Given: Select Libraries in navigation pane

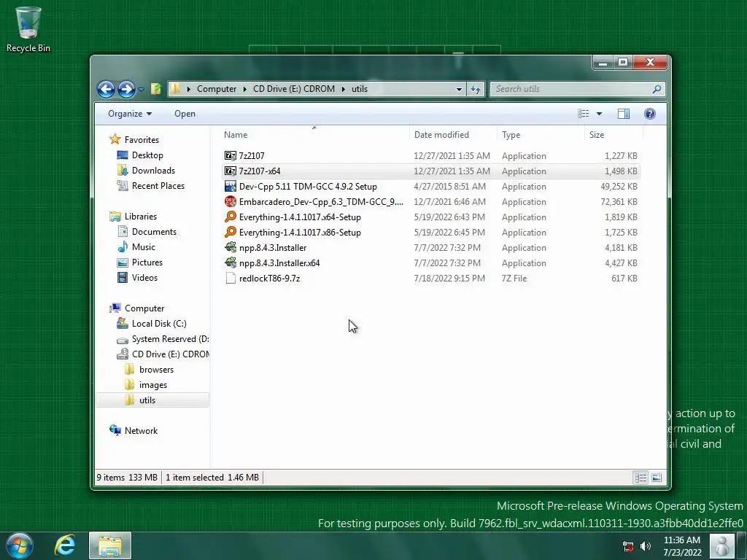Looking at the screenshot, I should (141, 217).
